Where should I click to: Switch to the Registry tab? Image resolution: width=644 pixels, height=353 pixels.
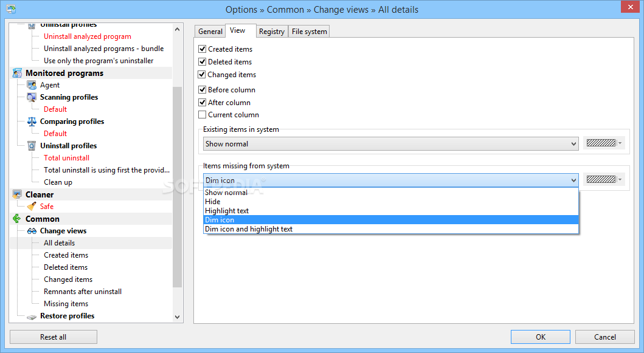pos(272,32)
